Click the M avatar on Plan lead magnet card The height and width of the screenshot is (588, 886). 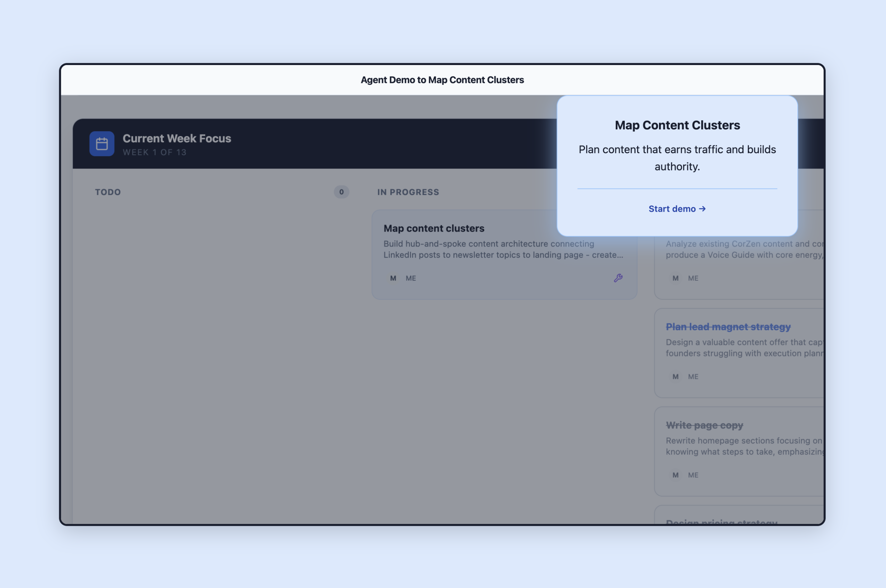[675, 377]
